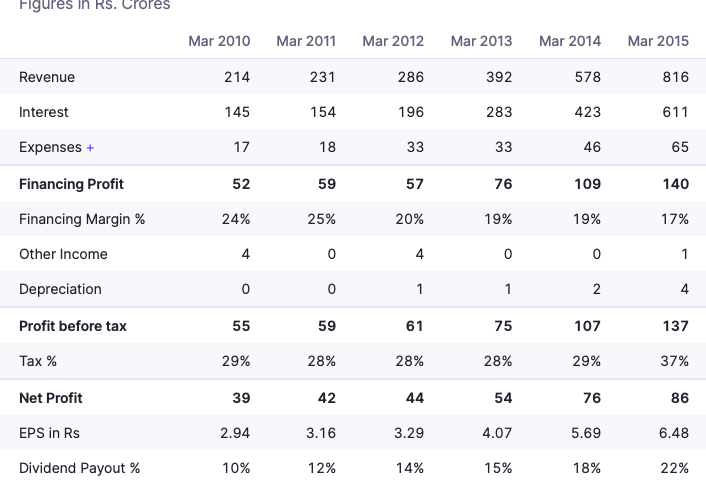Click the Mar 2010 column header
The height and width of the screenshot is (488, 706).
219,41
